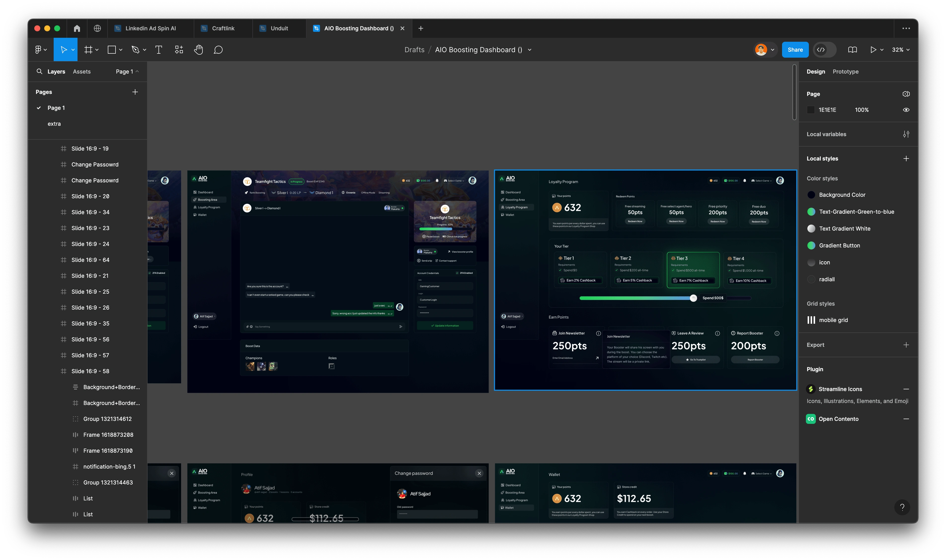The height and width of the screenshot is (560, 946).
Task: Select layer Frame 1618873208
Action: coord(108,435)
